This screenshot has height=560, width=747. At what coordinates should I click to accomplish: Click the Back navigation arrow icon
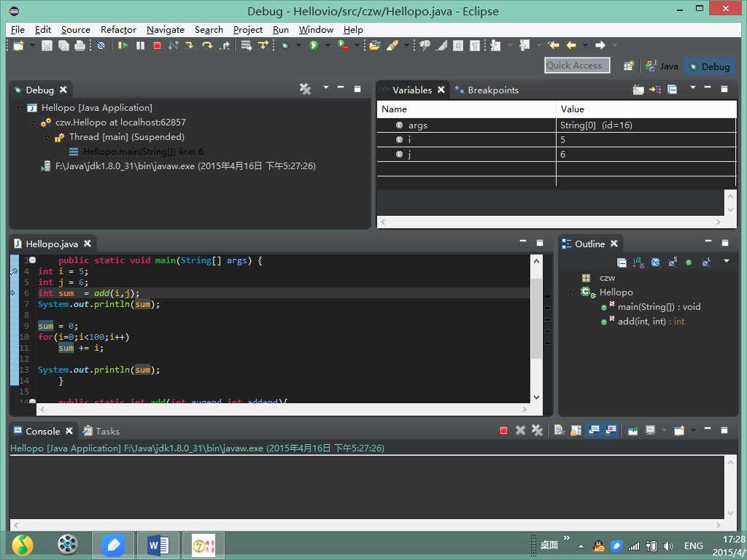(x=571, y=45)
